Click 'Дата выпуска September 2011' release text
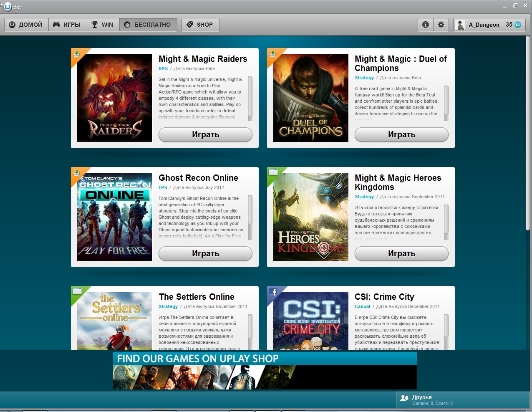This screenshot has height=412, width=532. 412,197
